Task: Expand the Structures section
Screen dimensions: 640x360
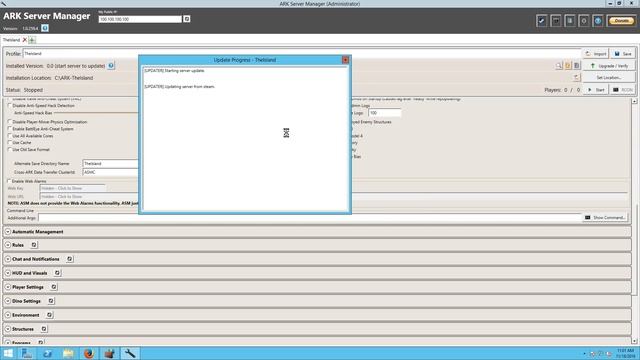Action: (x=8, y=329)
